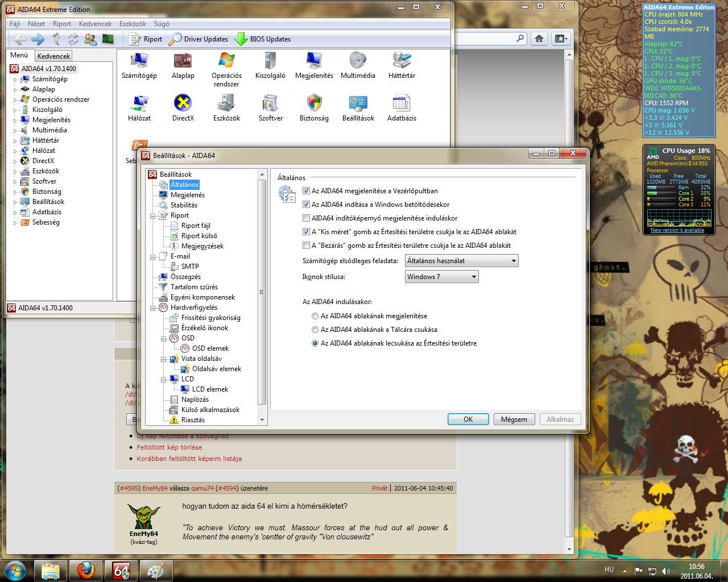Click the green monitor icon in AIDA64 toolbar
Viewport: 728px width, 582px height.
(107, 39)
